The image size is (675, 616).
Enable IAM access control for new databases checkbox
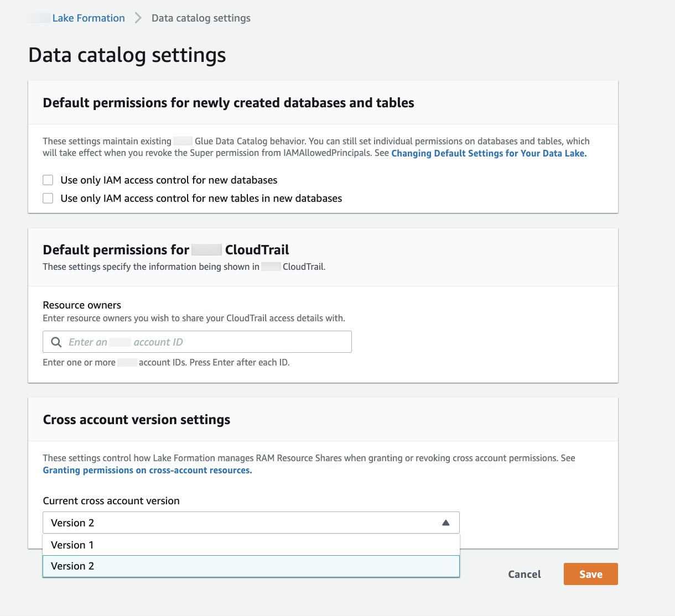(48, 180)
